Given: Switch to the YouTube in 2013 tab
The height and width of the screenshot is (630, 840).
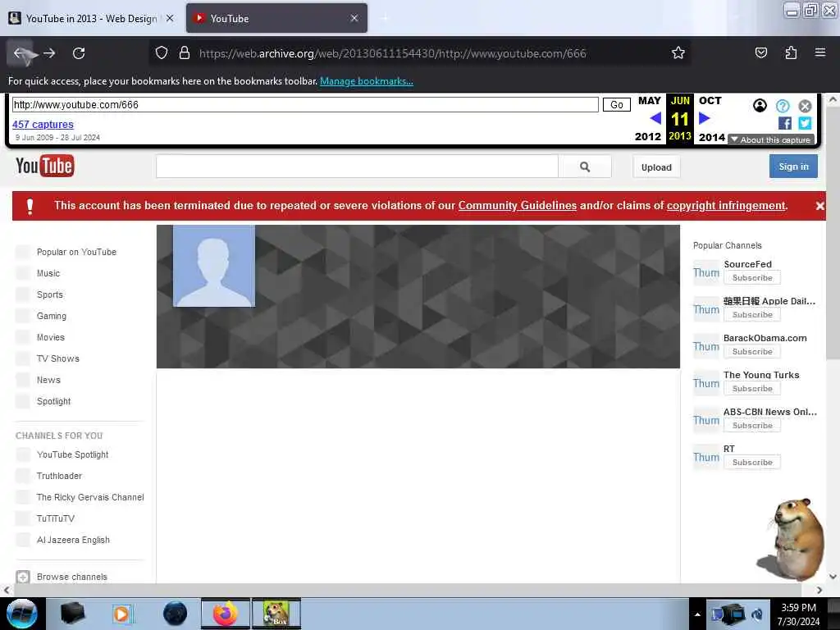Looking at the screenshot, I should tap(91, 18).
